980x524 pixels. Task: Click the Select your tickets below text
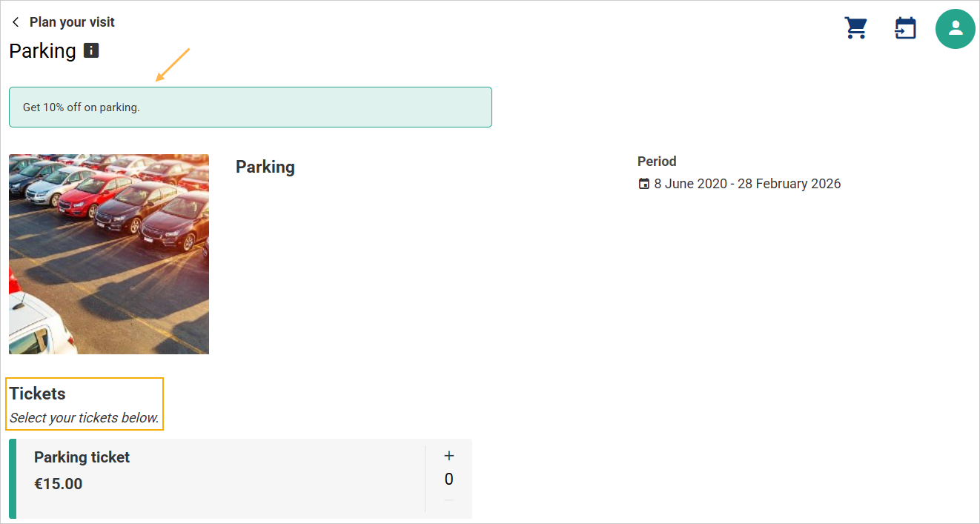pyautogui.click(x=85, y=418)
